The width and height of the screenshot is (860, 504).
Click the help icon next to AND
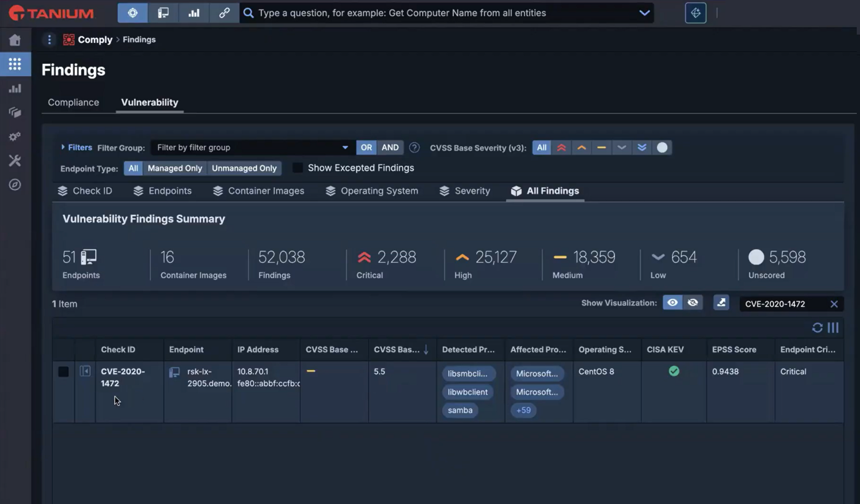pos(414,147)
